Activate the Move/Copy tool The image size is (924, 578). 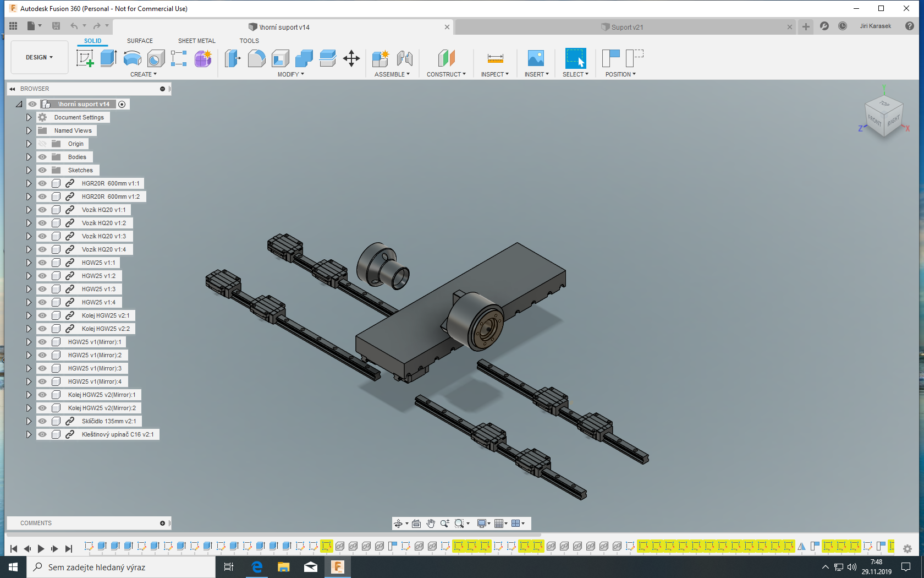click(x=351, y=58)
